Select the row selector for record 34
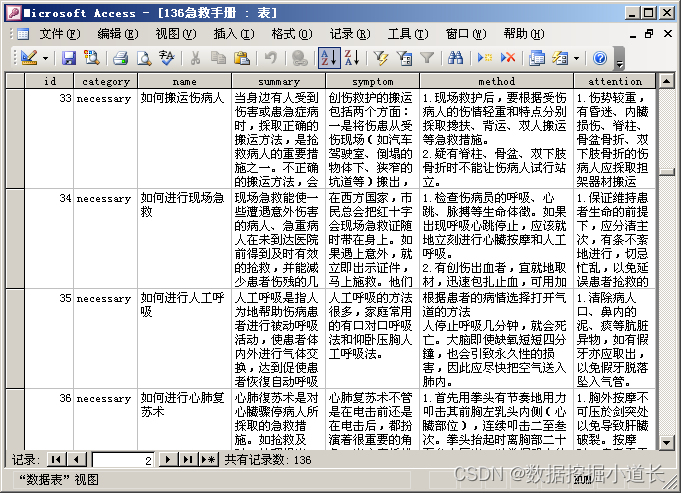 click(x=15, y=238)
